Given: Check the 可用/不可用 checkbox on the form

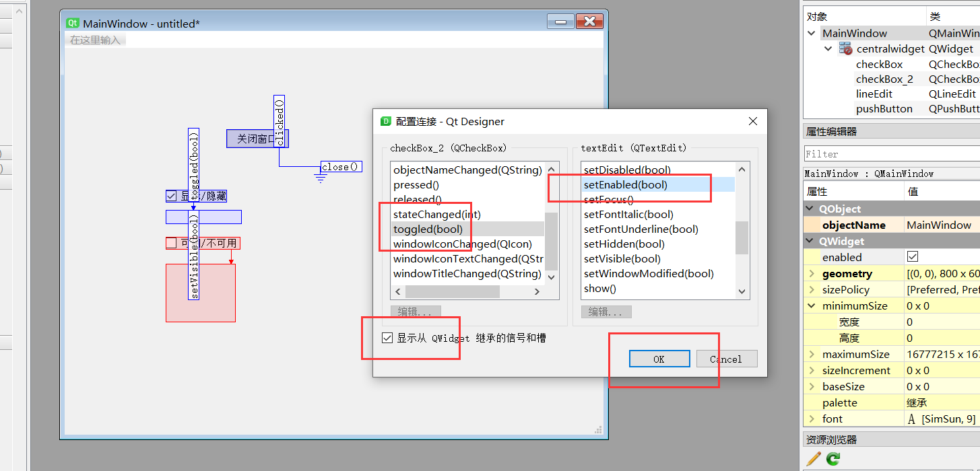Looking at the screenshot, I should 171,243.
